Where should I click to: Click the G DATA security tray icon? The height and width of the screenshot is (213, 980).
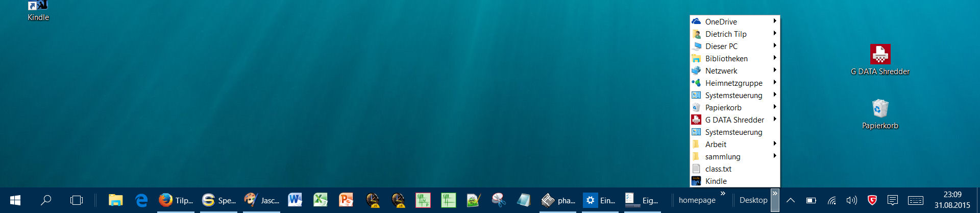pyautogui.click(x=872, y=200)
